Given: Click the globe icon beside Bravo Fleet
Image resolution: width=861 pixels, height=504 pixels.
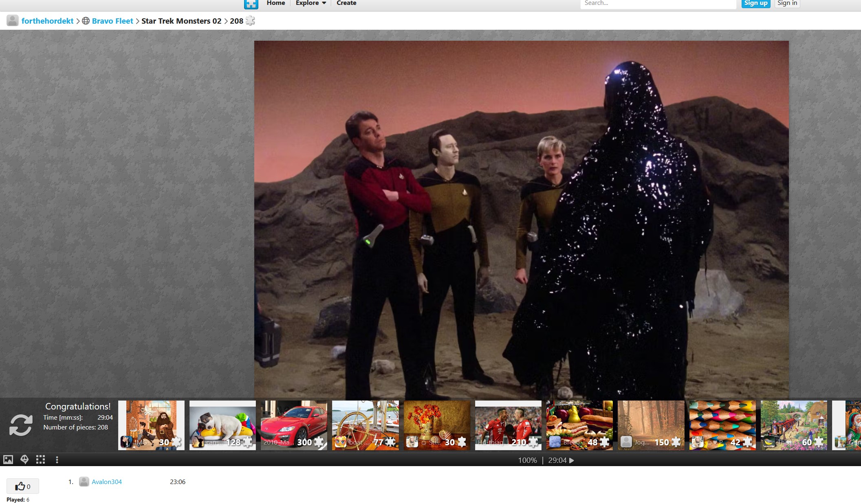Looking at the screenshot, I should tap(86, 21).
